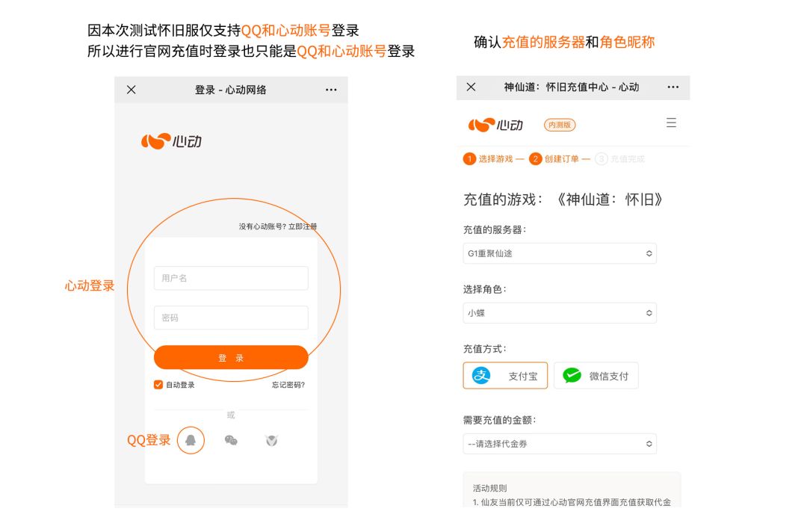Open more options on the recharge page
807x532 pixels.
pyautogui.click(x=673, y=87)
